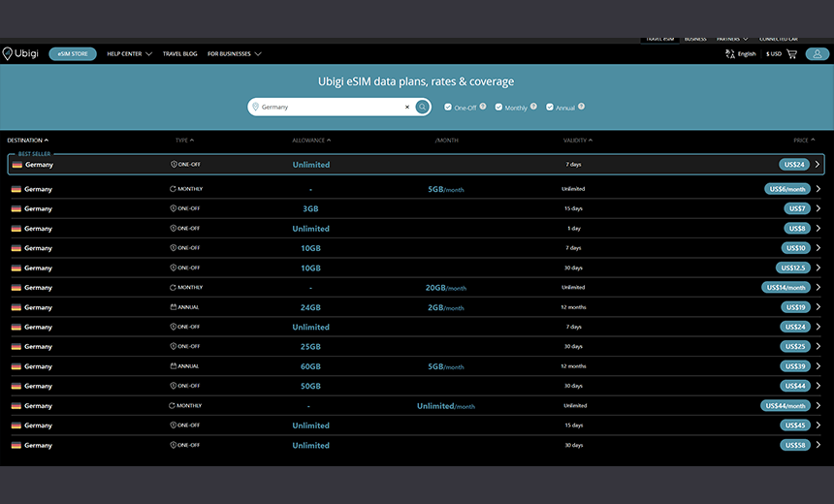Screen dimensions: 834x504
Task: Uncheck the Annual filter checkbox
Action: (550, 107)
